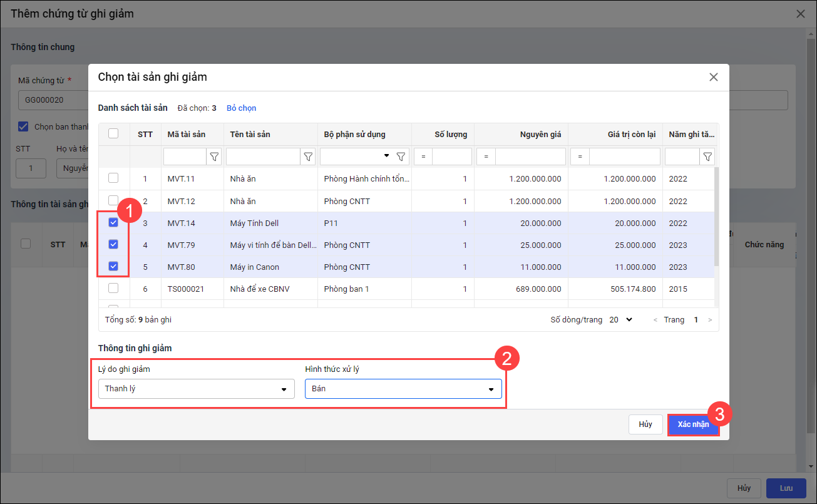Uncheck the MVT.14 Máy Tính Dell row
Viewport: 817px width, 504px height.
click(x=113, y=222)
